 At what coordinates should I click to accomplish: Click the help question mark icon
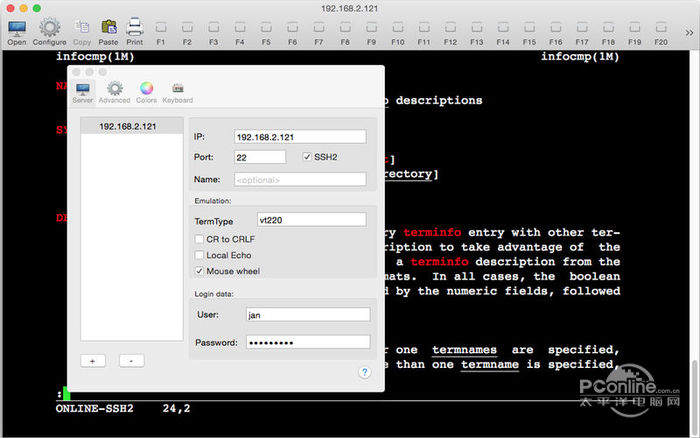[x=364, y=372]
